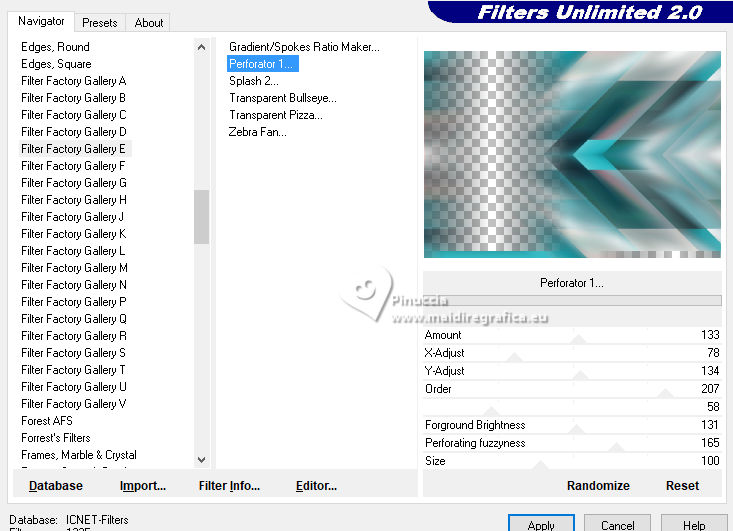Select the Navigator tab
Screen dimensions: 733x531
[x=41, y=21]
